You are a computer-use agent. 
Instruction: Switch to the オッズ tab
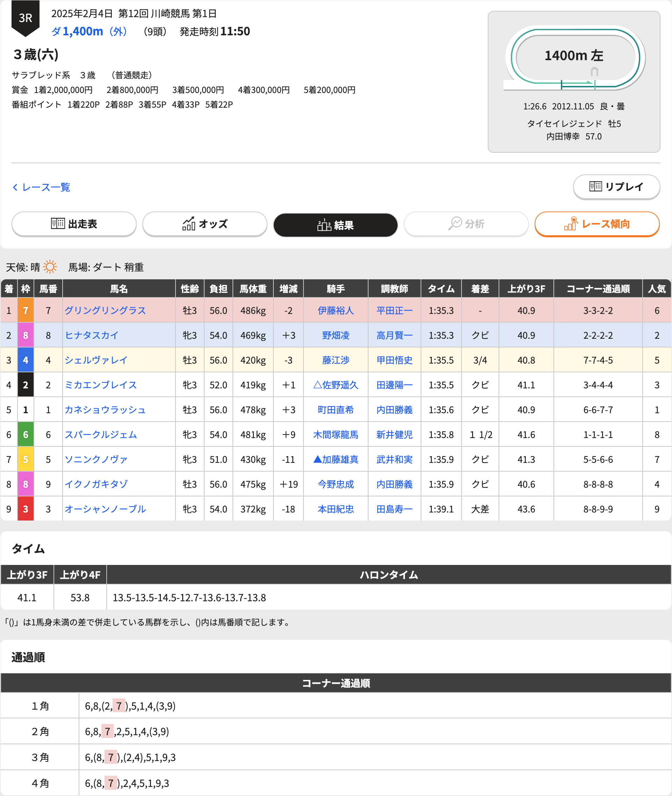205,224
